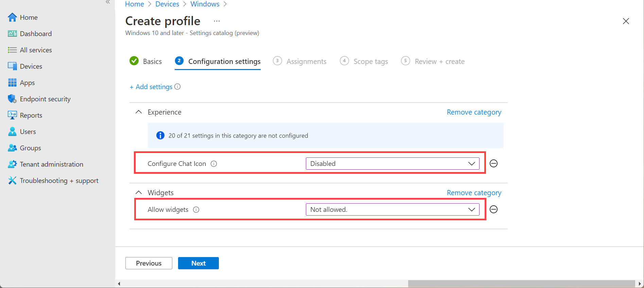Open Devices in the sidebar

coord(31,66)
